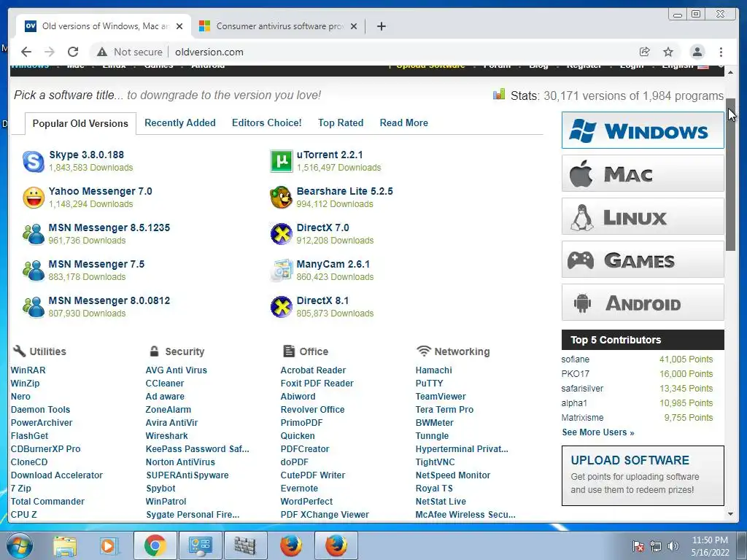Click the page scrollbar down arrow

(x=730, y=514)
